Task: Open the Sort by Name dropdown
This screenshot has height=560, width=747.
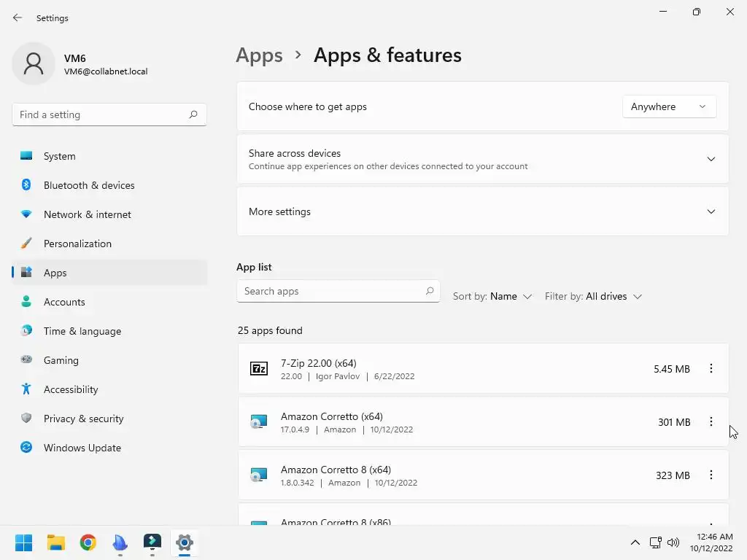Action: 492,297
